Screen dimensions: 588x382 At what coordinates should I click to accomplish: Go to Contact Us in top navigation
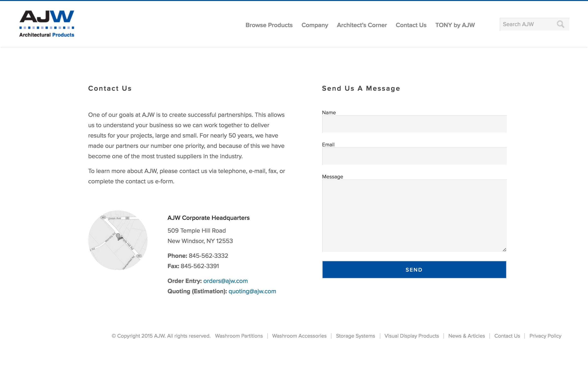click(x=411, y=25)
